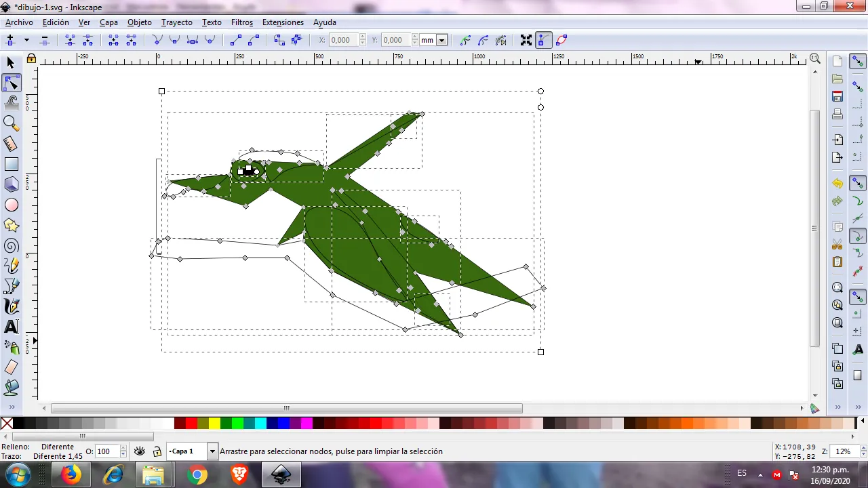The width and height of the screenshot is (868, 488).
Task: Click the Delete selected nodes icon
Action: tap(44, 41)
